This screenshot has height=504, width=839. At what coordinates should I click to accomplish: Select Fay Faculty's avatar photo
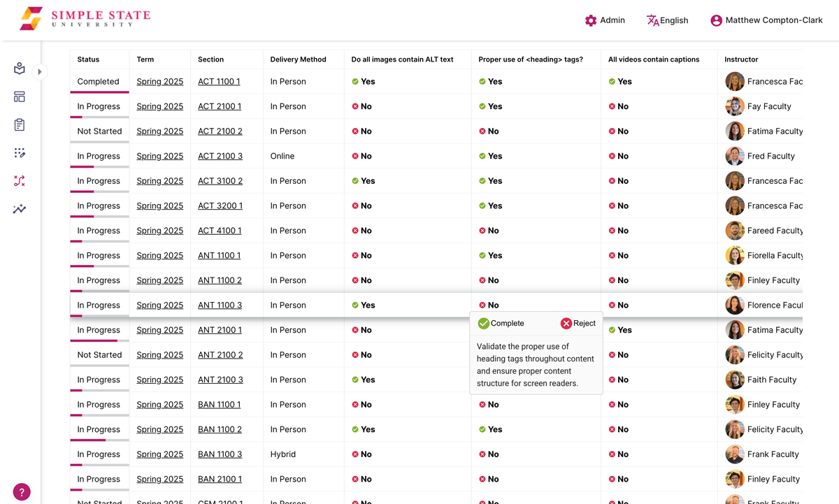(735, 107)
